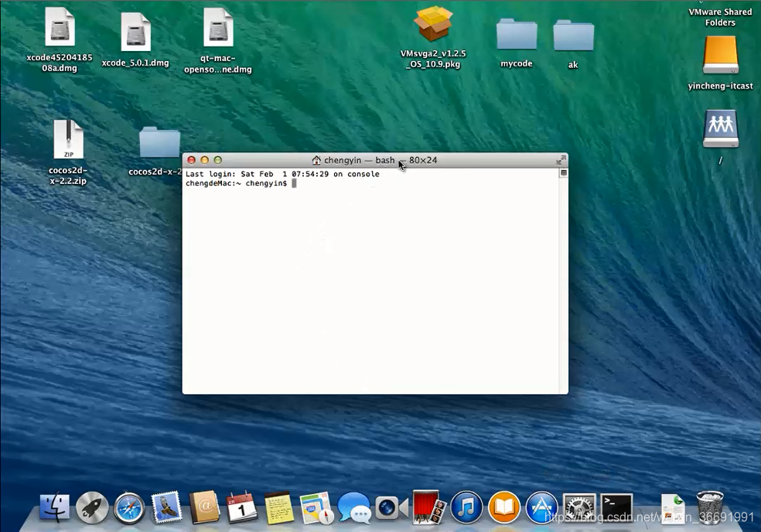This screenshot has width=761, height=532.
Task: Minimize Terminal window yellow button
Action: click(204, 160)
